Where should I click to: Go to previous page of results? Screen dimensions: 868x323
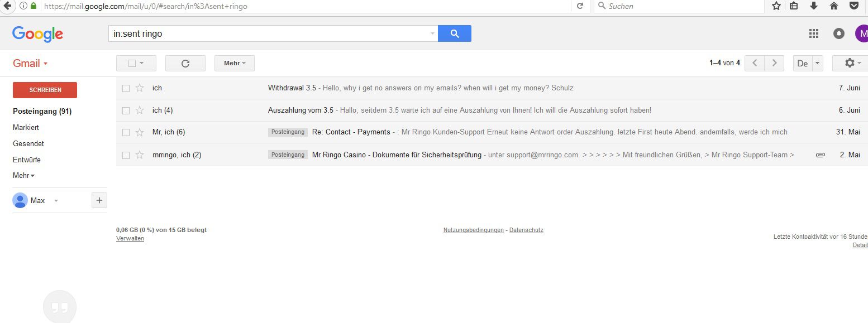click(x=755, y=63)
